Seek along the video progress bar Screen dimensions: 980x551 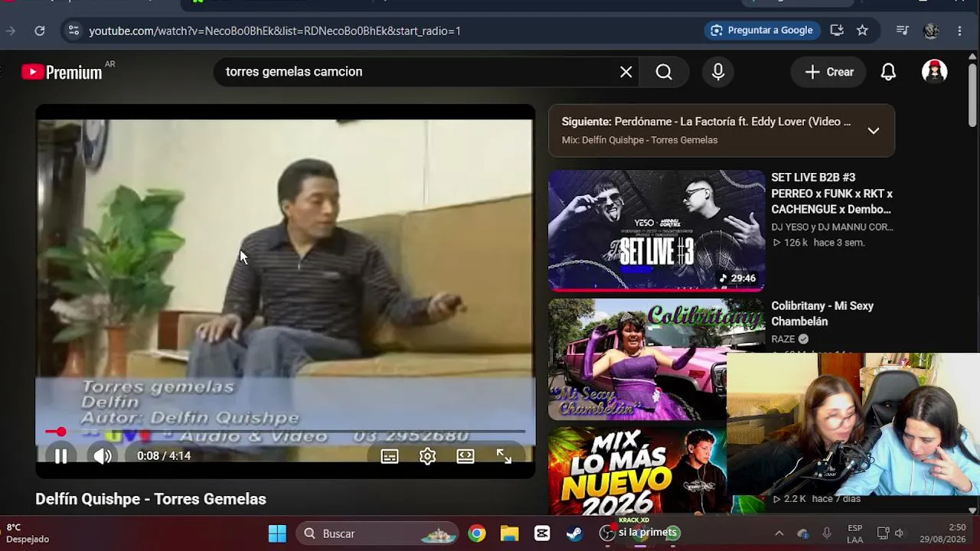click(286, 432)
